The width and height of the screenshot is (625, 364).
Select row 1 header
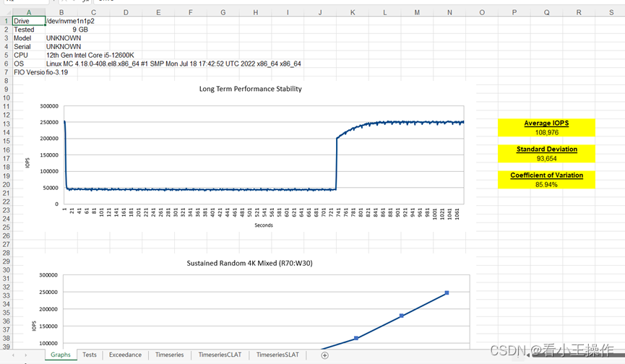(x=6, y=21)
